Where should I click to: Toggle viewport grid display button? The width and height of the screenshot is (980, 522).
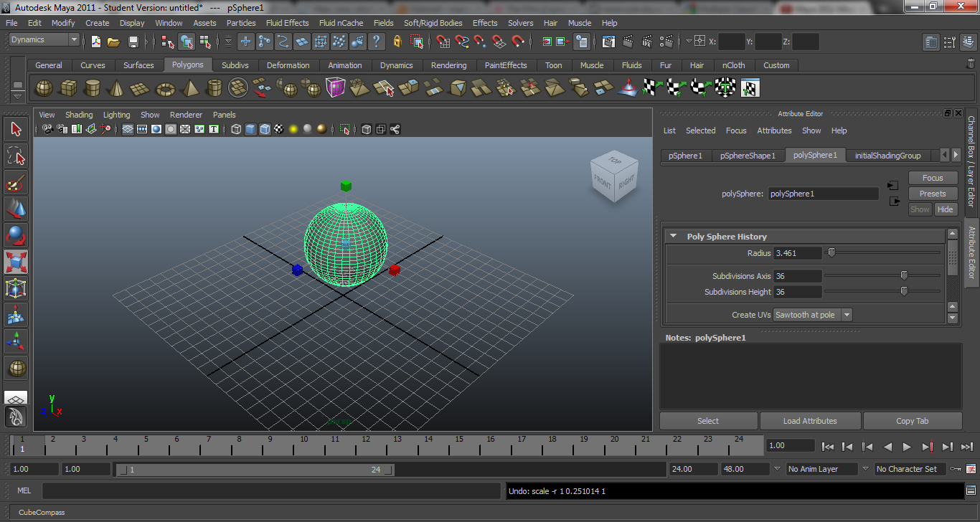coord(128,129)
